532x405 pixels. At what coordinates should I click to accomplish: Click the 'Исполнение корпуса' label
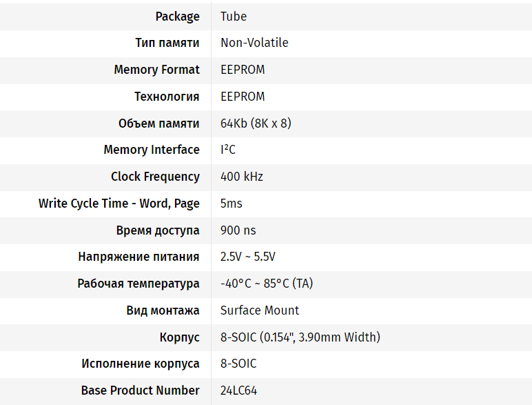[x=141, y=364]
